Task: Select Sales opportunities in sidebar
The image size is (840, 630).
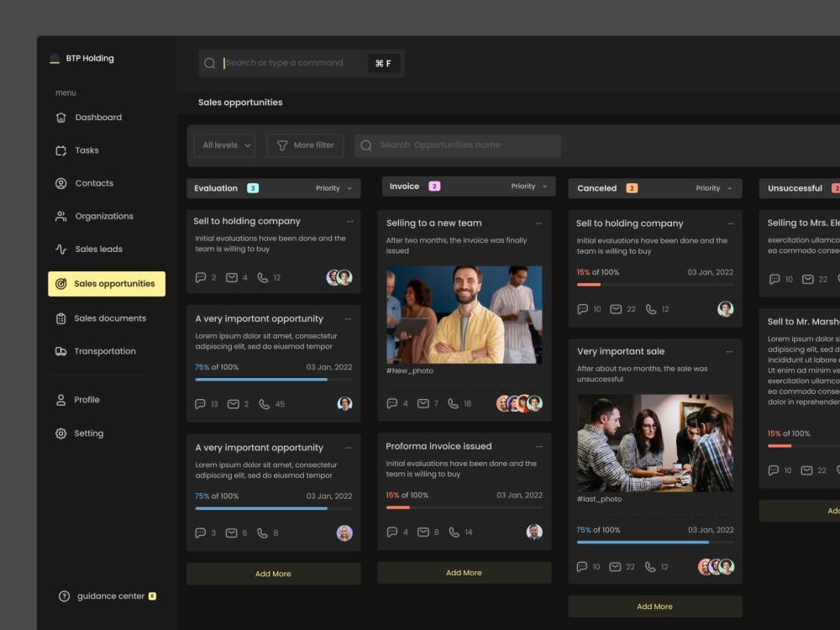Action: pos(107,284)
